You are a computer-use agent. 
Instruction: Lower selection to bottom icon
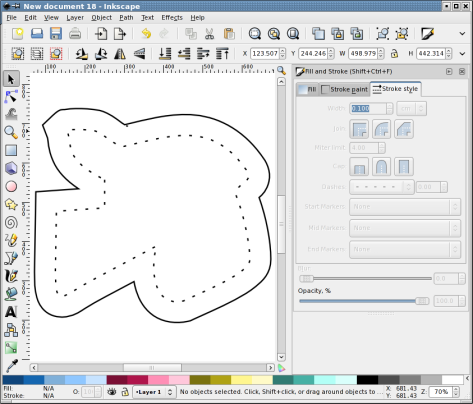click(x=165, y=53)
